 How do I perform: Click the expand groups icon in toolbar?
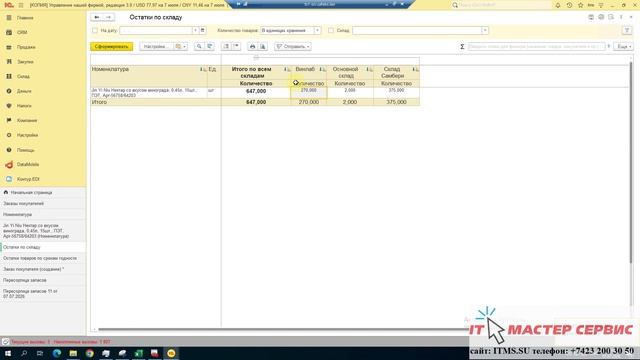[226, 47]
